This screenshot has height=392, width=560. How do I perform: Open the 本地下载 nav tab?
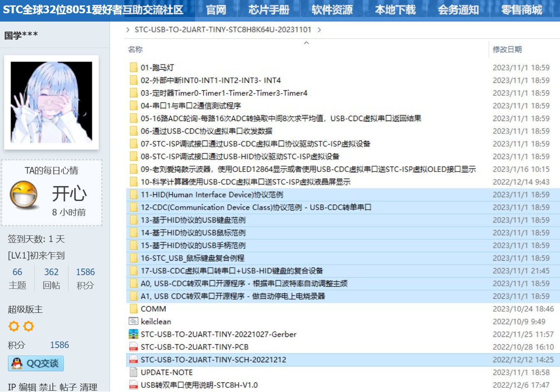click(x=395, y=10)
